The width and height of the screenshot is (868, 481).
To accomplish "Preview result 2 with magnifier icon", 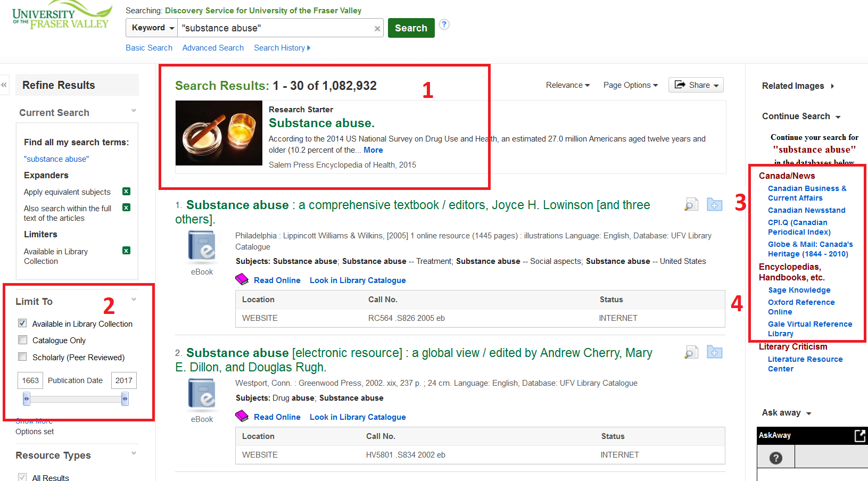I will 691,352.
